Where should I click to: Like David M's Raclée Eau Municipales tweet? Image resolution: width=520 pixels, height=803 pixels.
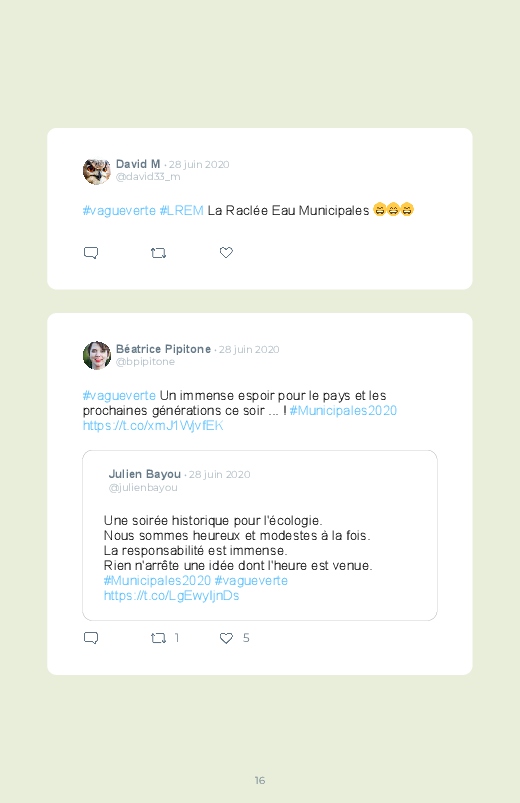pos(226,252)
